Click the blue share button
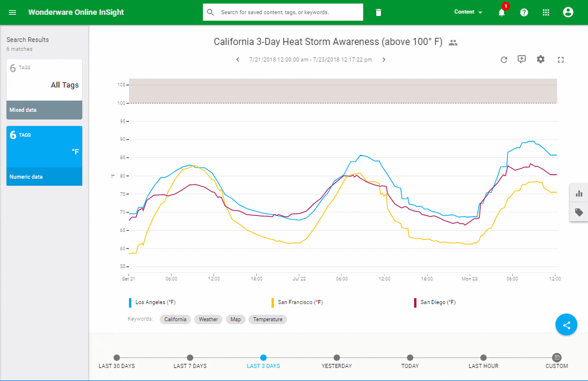The width and height of the screenshot is (588, 381). (x=566, y=325)
